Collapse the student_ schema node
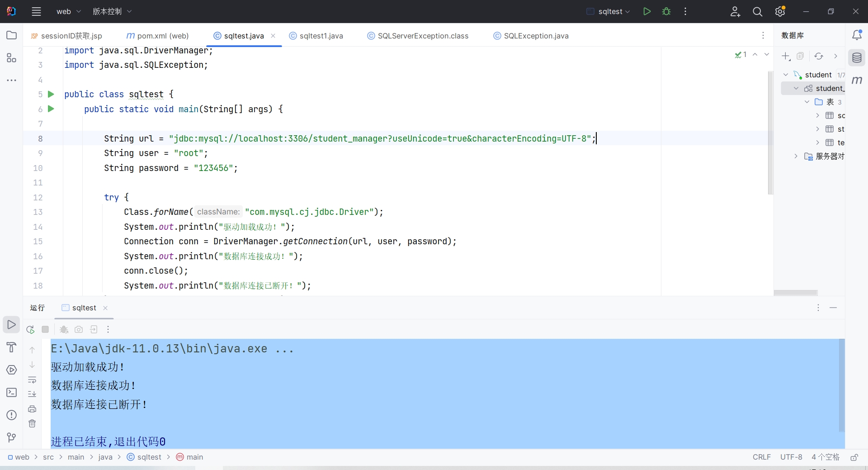This screenshot has width=868, height=470. (796, 88)
